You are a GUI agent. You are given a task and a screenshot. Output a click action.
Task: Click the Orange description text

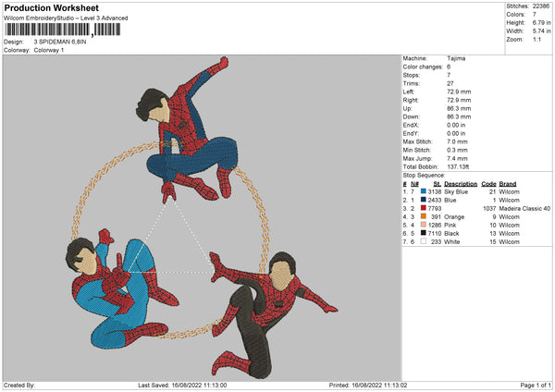tap(454, 217)
